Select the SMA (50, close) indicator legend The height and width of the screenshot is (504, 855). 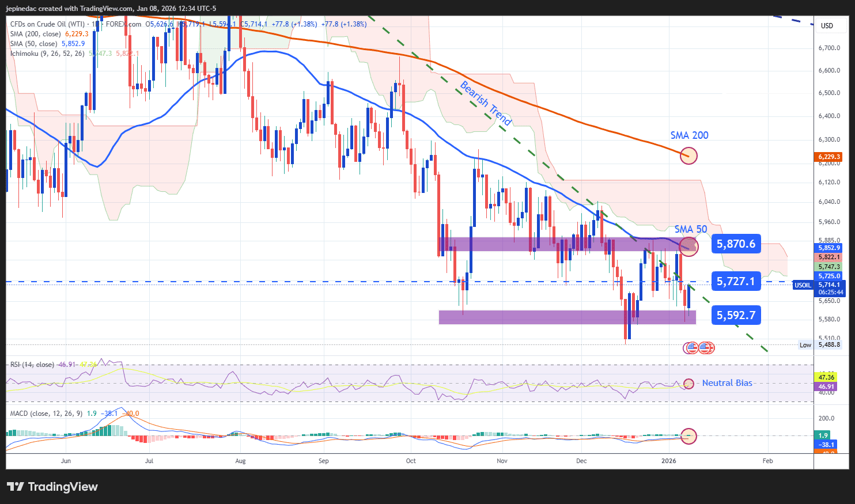[x=33, y=44]
